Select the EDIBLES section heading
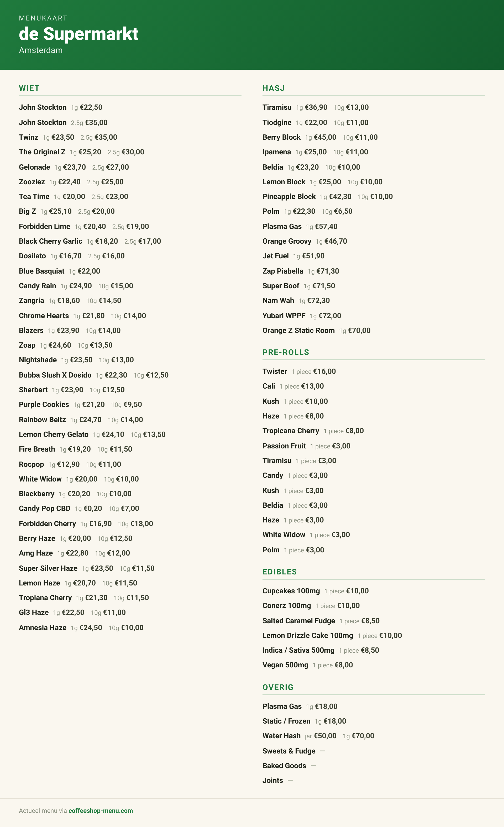Image resolution: width=504 pixels, height=827 pixels. pos(280,572)
